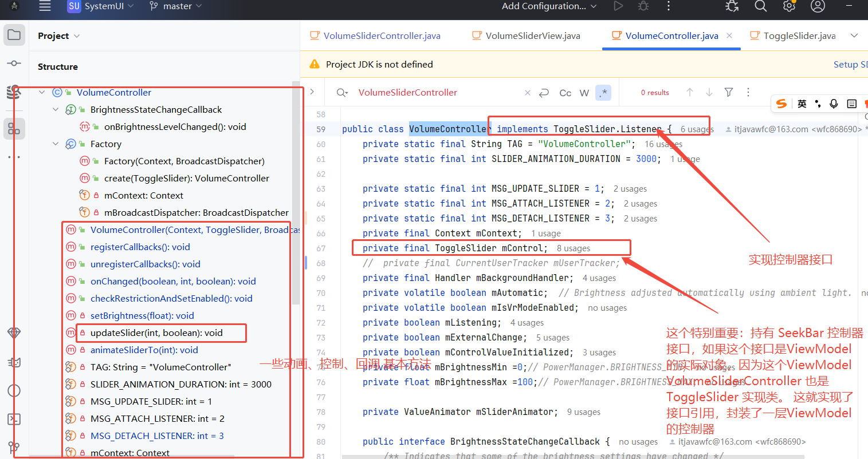Image resolution: width=868 pixels, height=459 pixels.
Task: Click the new line icon in find bar
Action: [544, 93]
